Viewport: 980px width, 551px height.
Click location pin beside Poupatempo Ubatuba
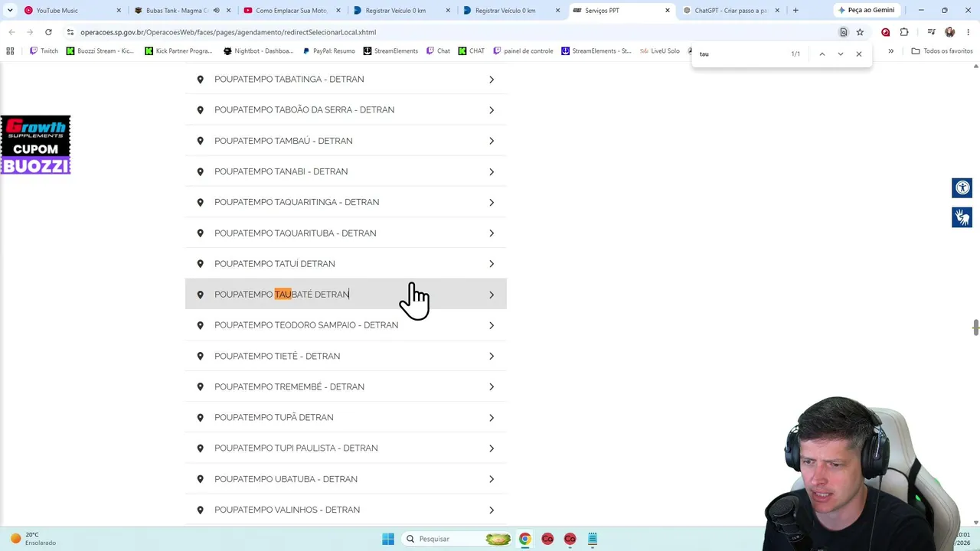coord(201,479)
